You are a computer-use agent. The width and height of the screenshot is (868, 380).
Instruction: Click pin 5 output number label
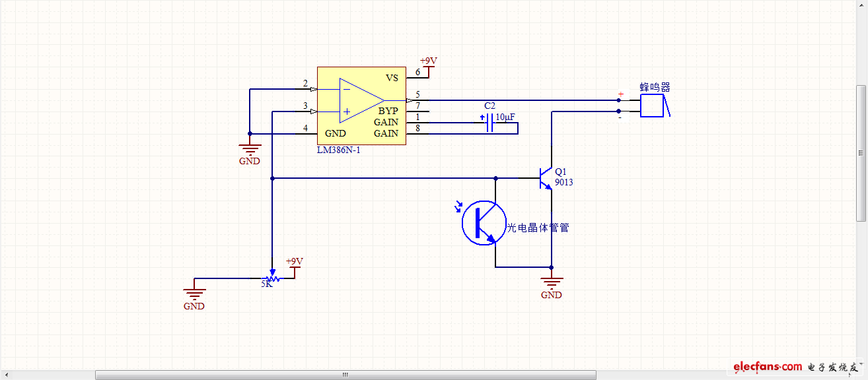[417, 94]
